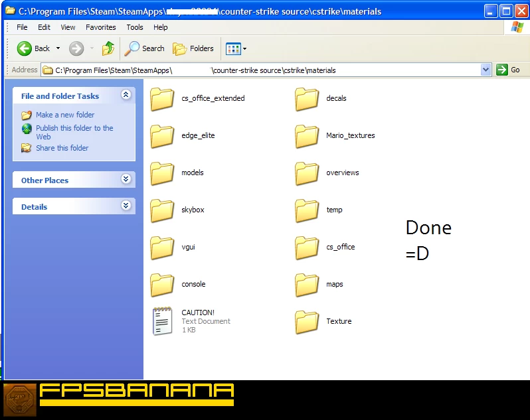Open the Mario_textures folder

point(307,136)
